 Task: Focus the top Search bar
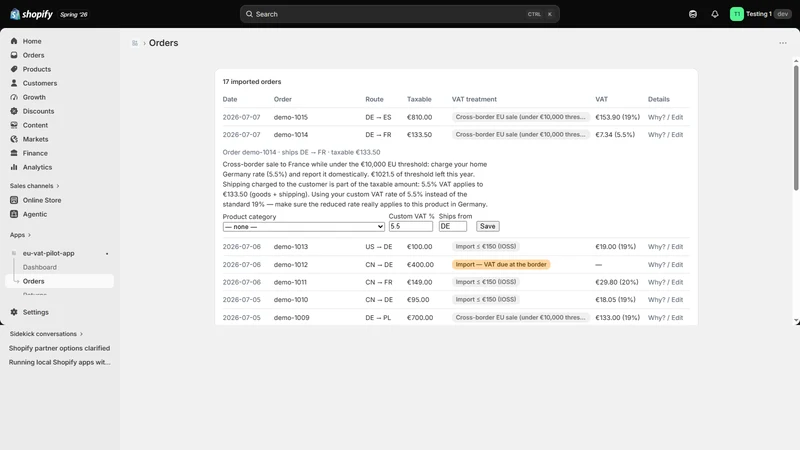[399, 14]
